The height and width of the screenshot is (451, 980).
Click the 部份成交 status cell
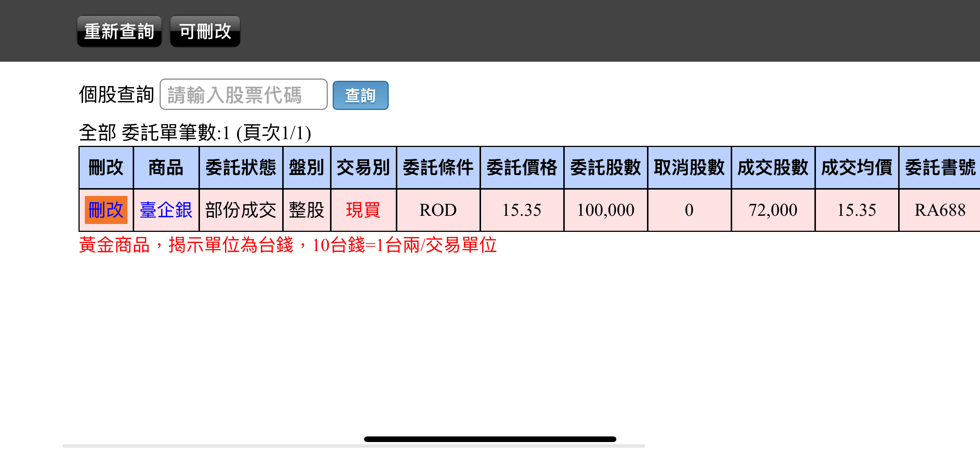tap(240, 210)
